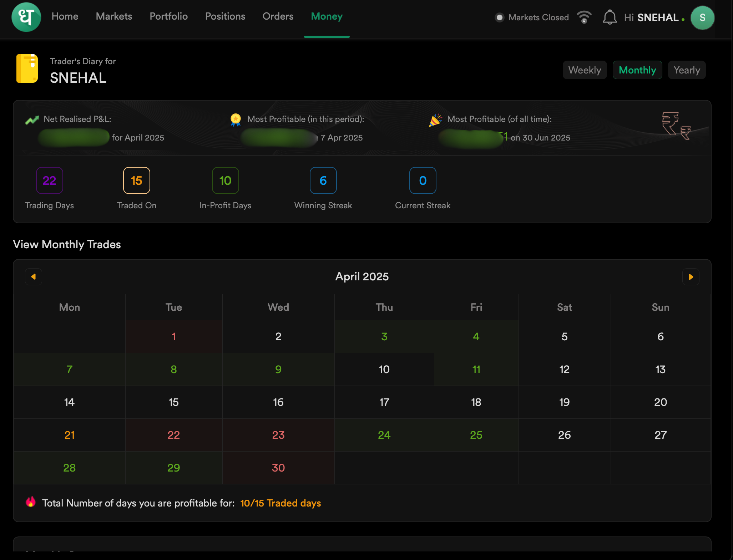Image resolution: width=733 pixels, height=560 pixels.
Task: Go to next month with right arrow
Action: pos(691,277)
